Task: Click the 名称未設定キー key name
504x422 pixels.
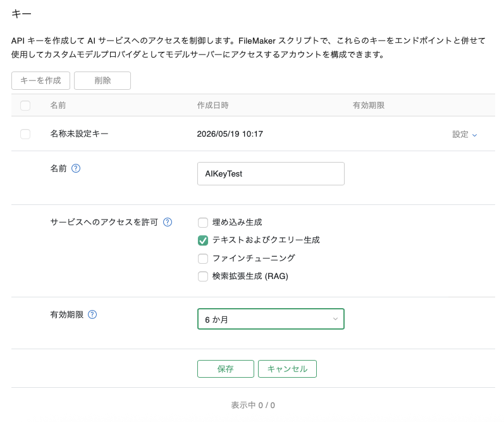Action: [x=80, y=133]
